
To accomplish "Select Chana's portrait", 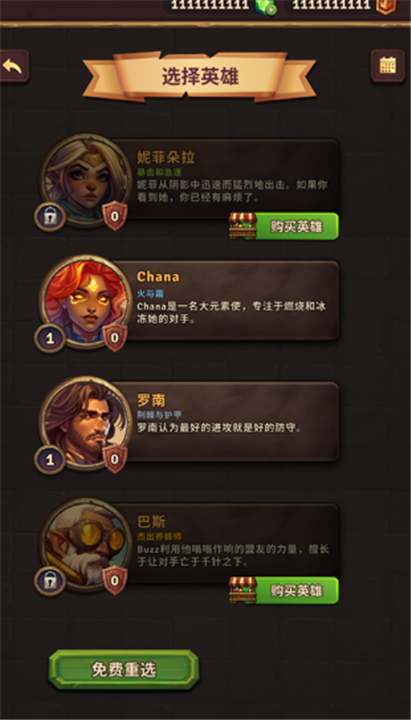I will 85,301.
